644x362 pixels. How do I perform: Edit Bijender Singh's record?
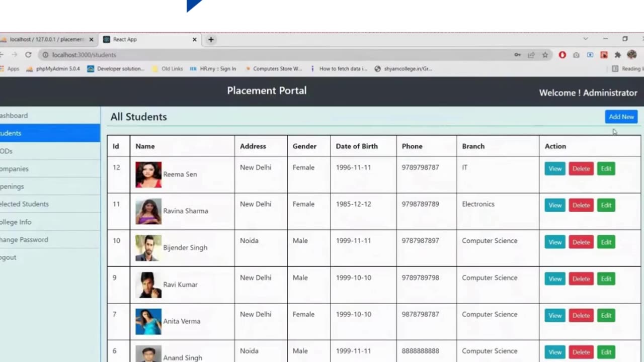(x=606, y=242)
